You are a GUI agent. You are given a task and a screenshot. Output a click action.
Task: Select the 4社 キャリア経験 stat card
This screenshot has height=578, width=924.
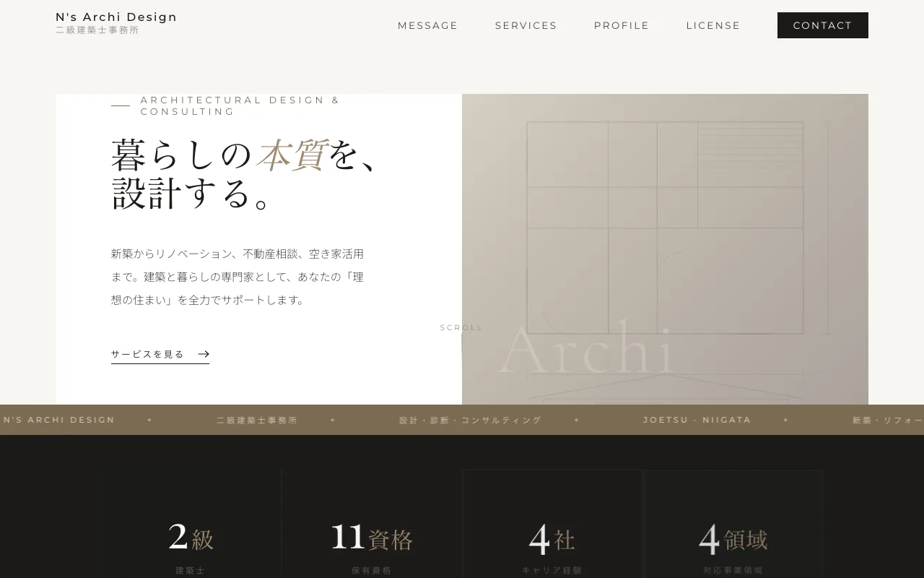pos(552,525)
